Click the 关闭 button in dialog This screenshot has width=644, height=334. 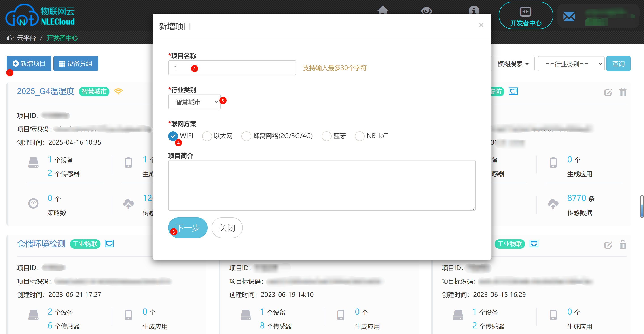227,228
